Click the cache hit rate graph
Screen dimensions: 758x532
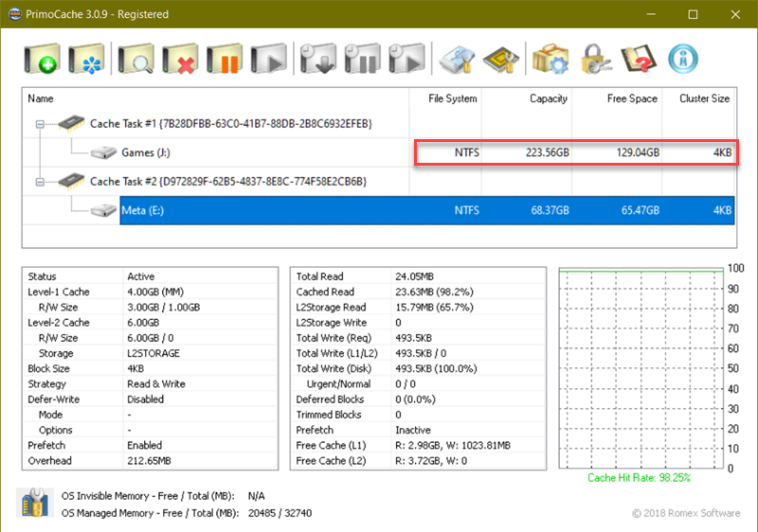pos(641,368)
